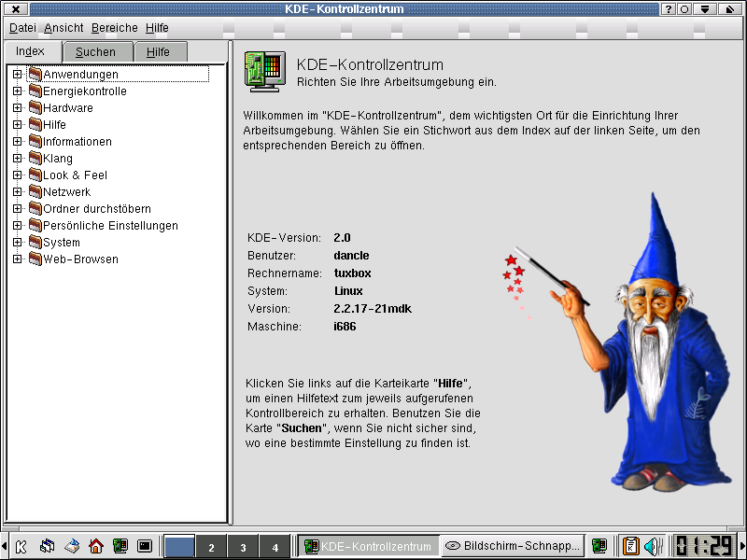Click the host name value "tuxbox"
Image resolution: width=747 pixels, height=560 pixels.
(x=353, y=273)
